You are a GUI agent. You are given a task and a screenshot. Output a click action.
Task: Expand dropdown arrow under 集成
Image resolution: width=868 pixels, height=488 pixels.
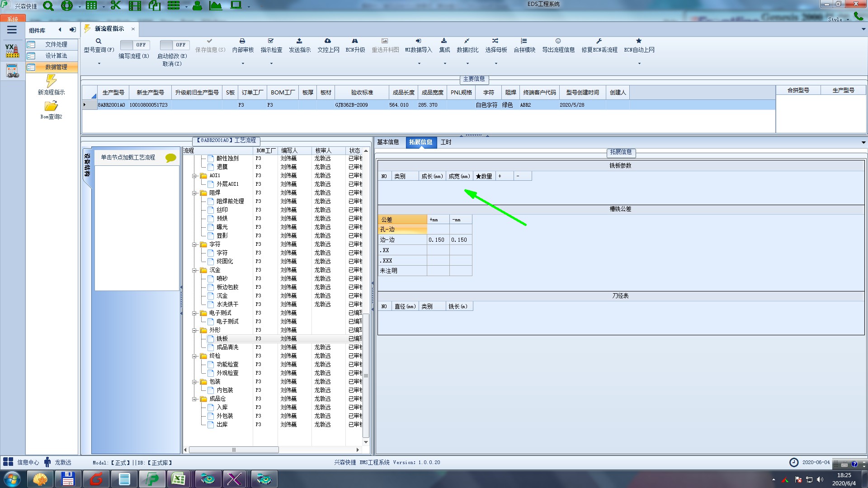pyautogui.click(x=445, y=63)
